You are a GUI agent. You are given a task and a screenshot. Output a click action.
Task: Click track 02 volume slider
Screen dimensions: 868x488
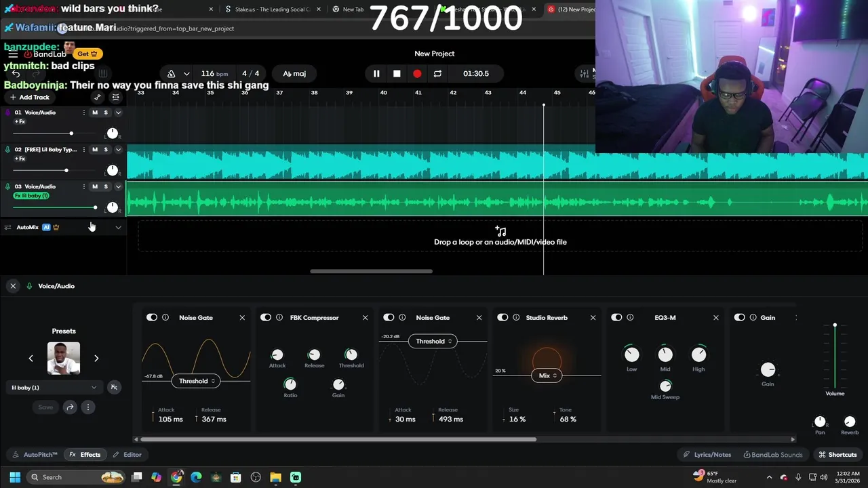pos(56,170)
